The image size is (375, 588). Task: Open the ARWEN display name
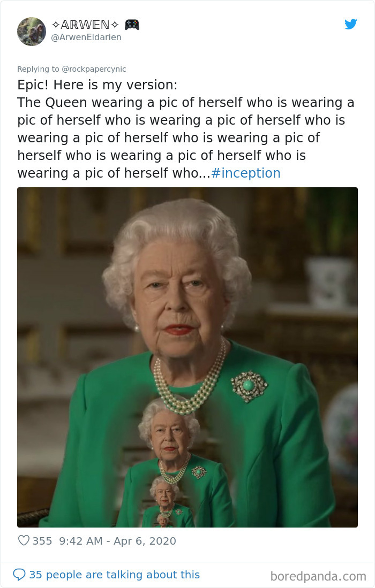point(85,25)
